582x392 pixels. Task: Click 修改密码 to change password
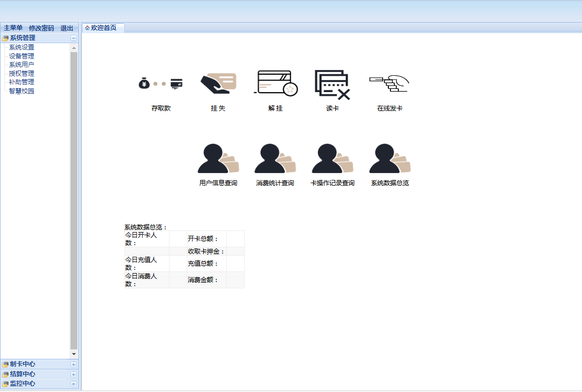(x=41, y=28)
